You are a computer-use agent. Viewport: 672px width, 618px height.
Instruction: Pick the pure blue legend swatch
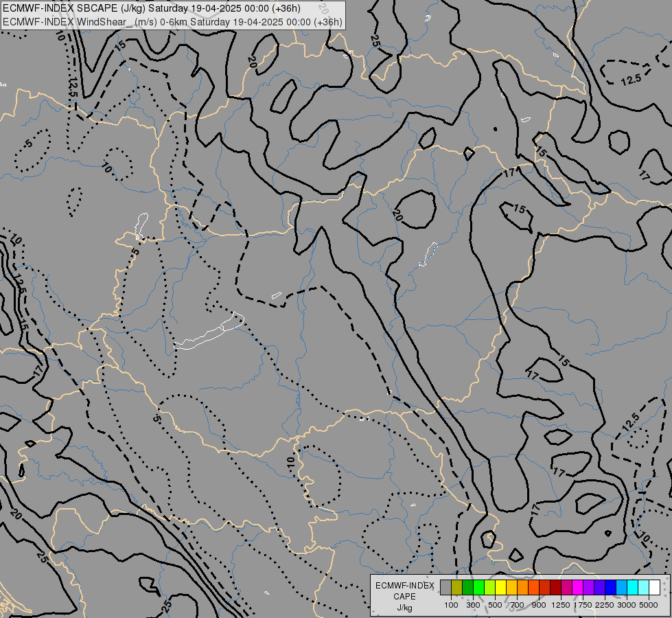click(x=610, y=587)
